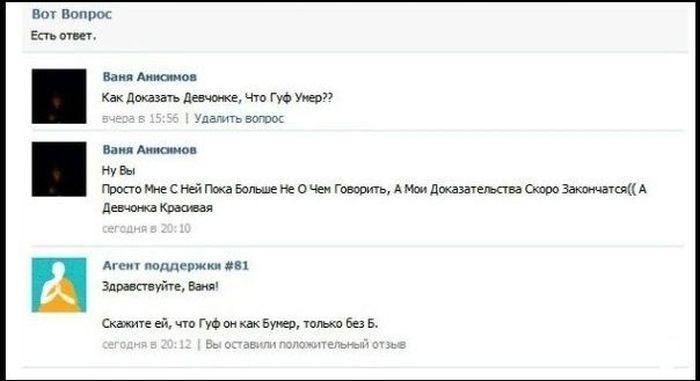Screen dimensions: 700x381
Task: Open the 'Вот Вопрос' title link
Action: tap(71, 14)
